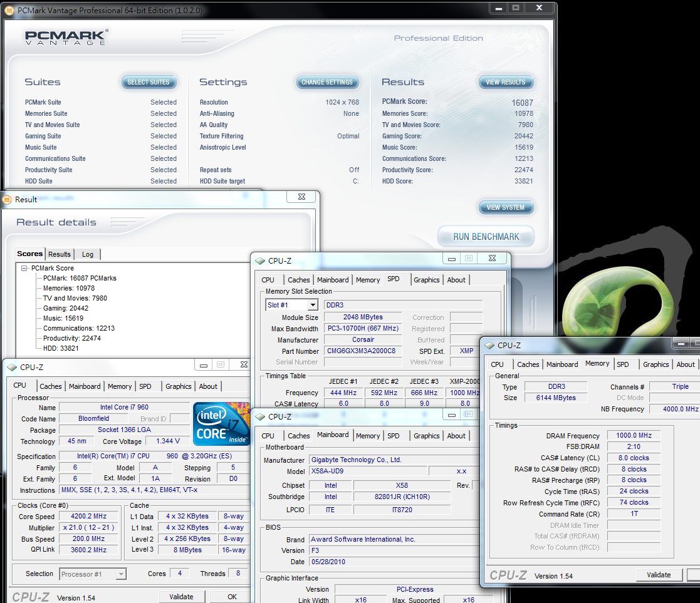This screenshot has width=700, height=603.
Task: Collapse the PCMark Score tree node
Action: click(x=24, y=268)
